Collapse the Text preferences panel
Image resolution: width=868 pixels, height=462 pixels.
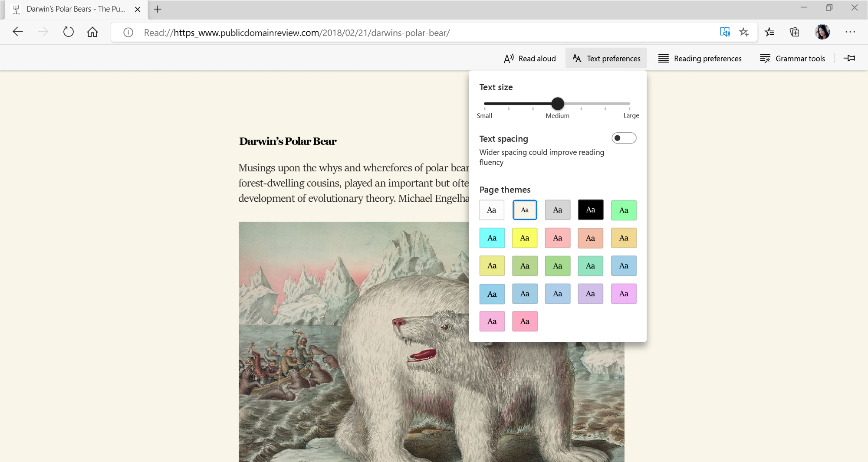(606, 59)
